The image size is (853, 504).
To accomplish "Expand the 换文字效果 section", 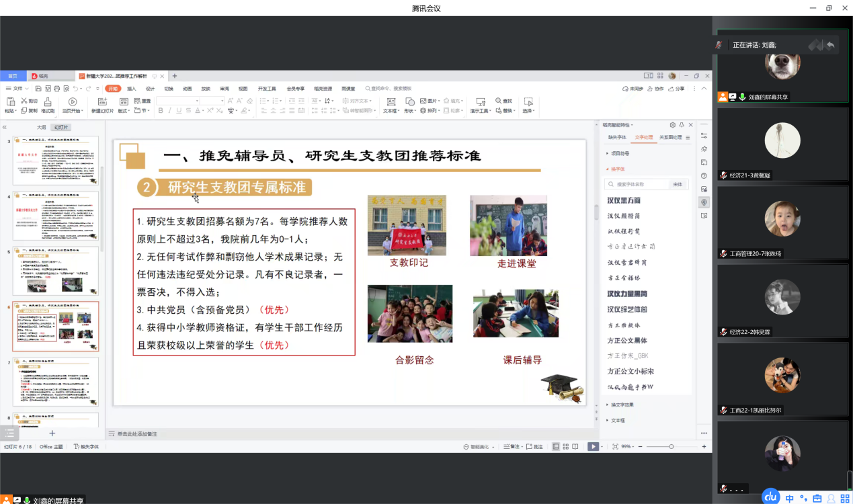I will click(x=621, y=405).
